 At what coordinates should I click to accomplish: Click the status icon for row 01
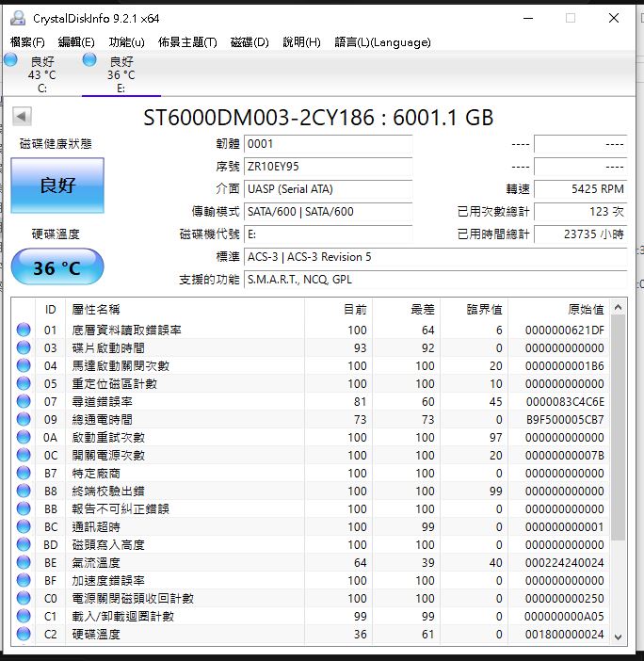pyautogui.click(x=24, y=330)
